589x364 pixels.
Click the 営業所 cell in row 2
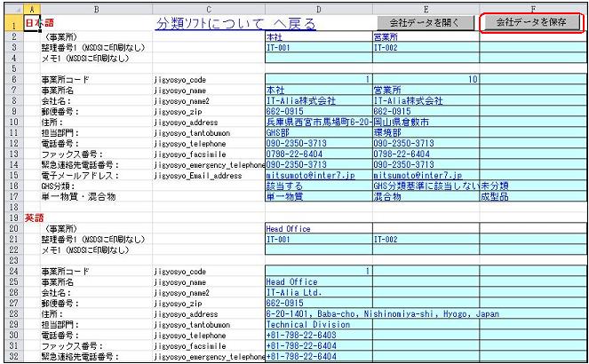[x=426, y=36]
